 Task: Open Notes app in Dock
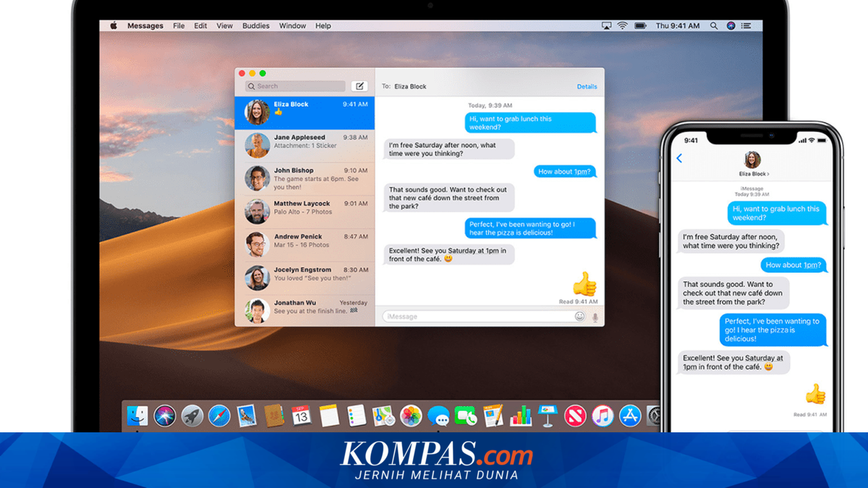pyautogui.click(x=329, y=416)
